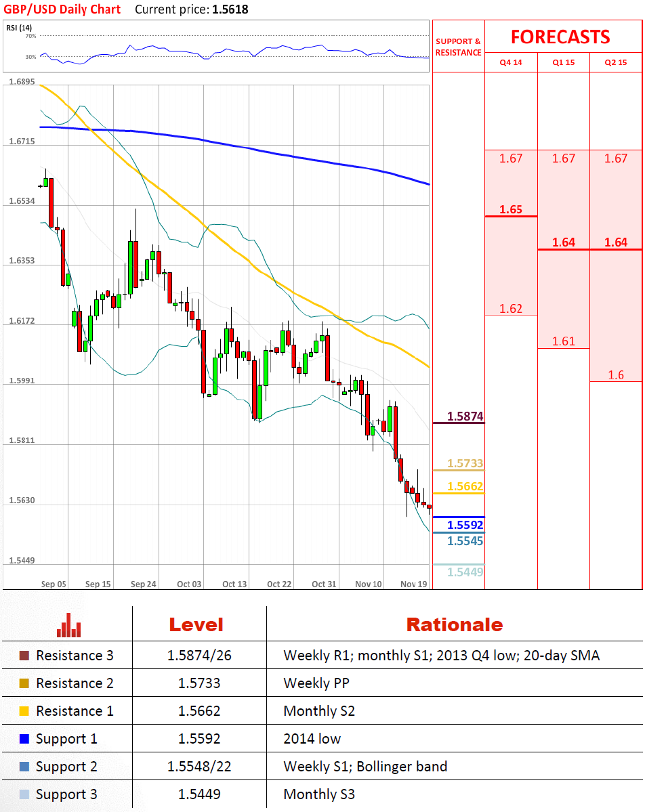Click the Oct 31 date axis label
645x812 pixels.
[x=324, y=584]
